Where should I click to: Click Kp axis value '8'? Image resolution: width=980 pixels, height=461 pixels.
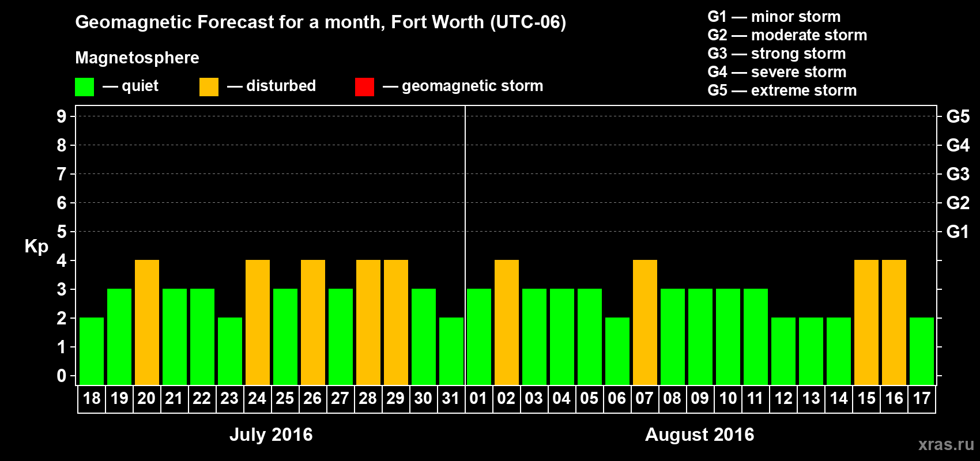pos(62,145)
